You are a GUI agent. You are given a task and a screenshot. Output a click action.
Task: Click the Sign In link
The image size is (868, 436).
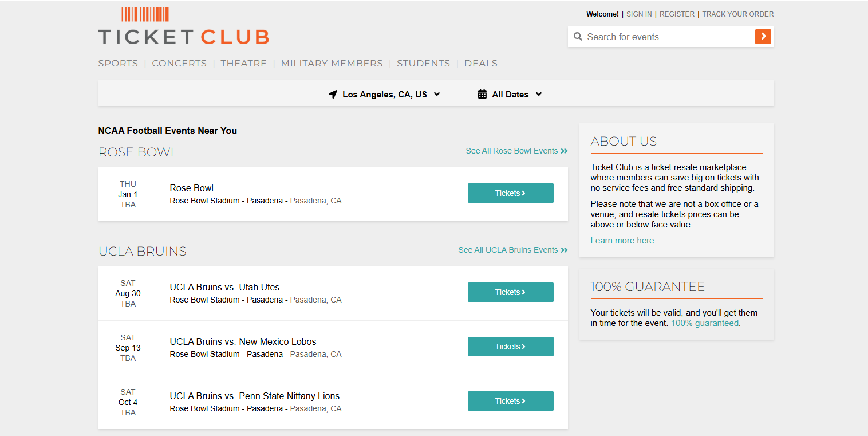[638, 14]
